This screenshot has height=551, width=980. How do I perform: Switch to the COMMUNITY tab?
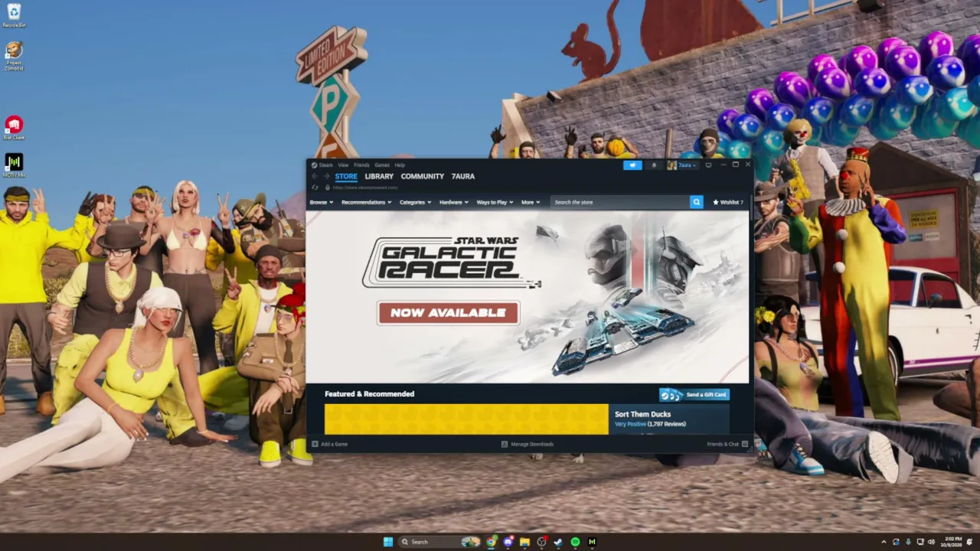[x=422, y=176]
